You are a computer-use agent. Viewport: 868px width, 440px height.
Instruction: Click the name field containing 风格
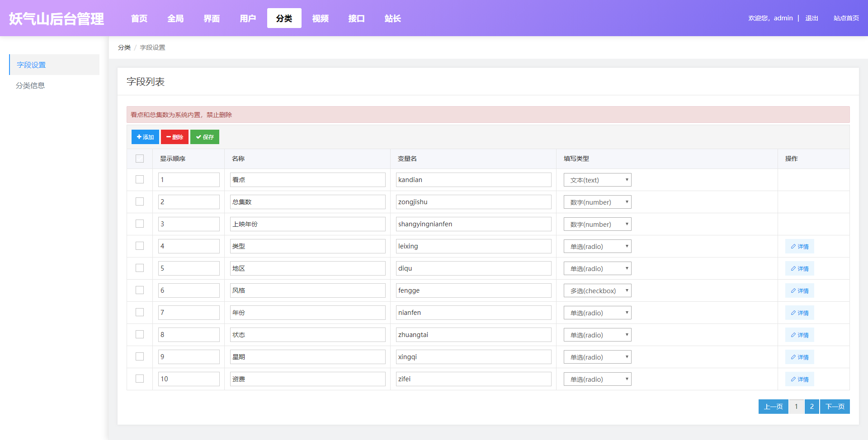tap(307, 290)
